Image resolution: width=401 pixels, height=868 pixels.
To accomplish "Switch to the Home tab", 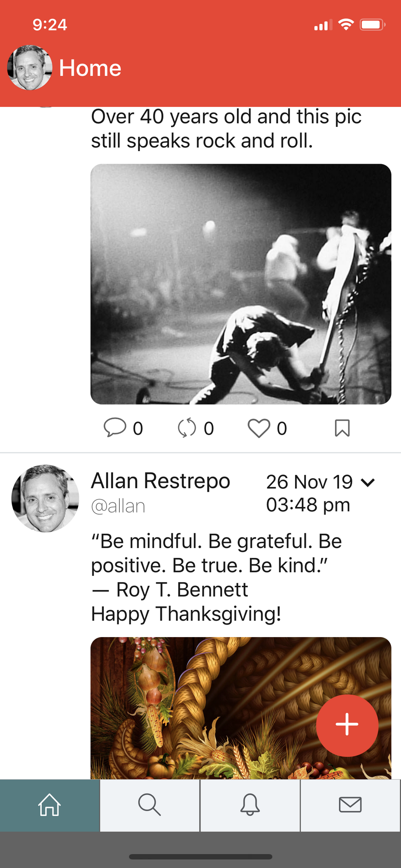I will click(x=50, y=805).
